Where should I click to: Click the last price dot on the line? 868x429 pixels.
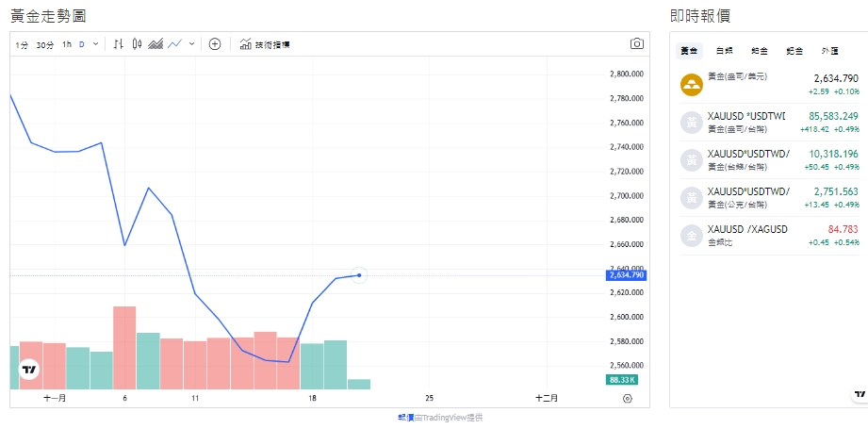(359, 275)
